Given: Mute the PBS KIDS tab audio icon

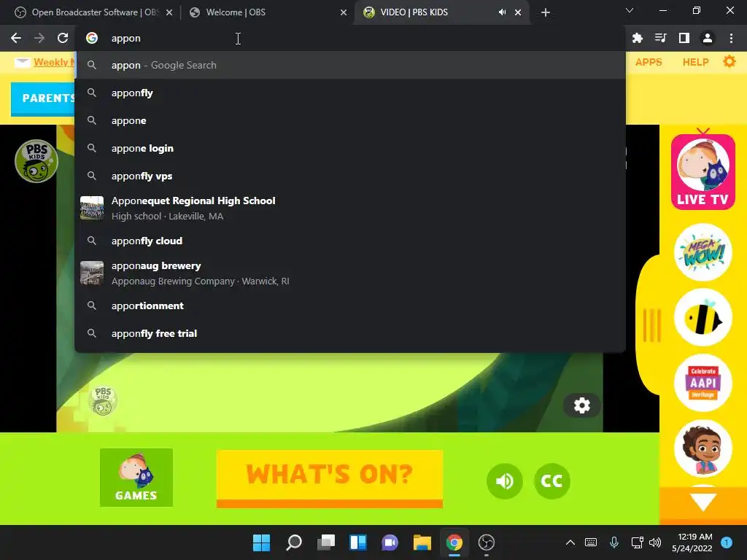Looking at the screenshot, I should [x=502, y=12].
